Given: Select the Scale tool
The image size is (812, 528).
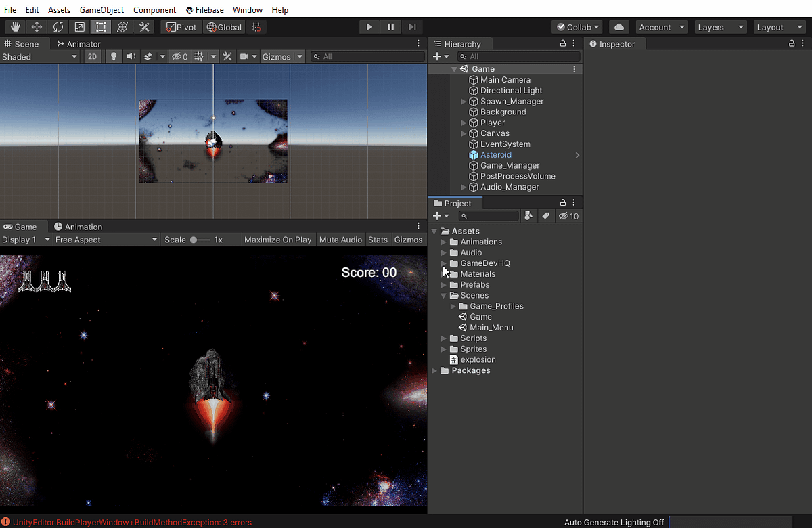Looking at the screenshot, I should 80,27.
